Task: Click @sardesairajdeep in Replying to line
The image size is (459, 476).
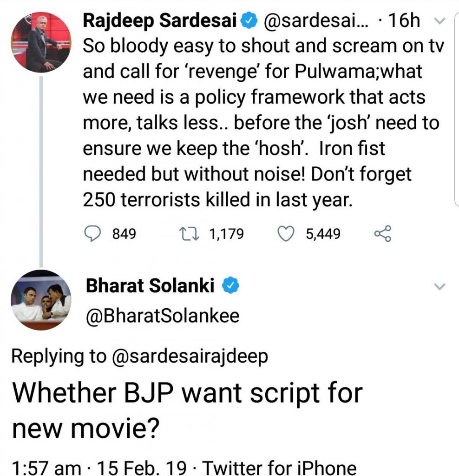Action: 190,356
